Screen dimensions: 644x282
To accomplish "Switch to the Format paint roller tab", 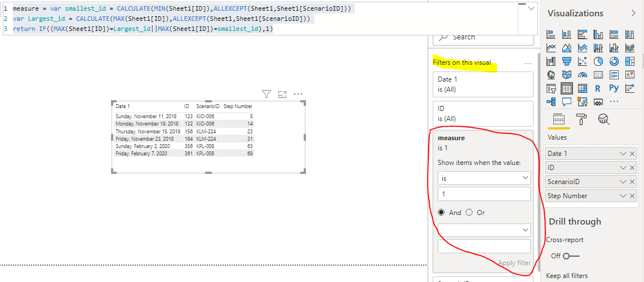I will point(582,119).
